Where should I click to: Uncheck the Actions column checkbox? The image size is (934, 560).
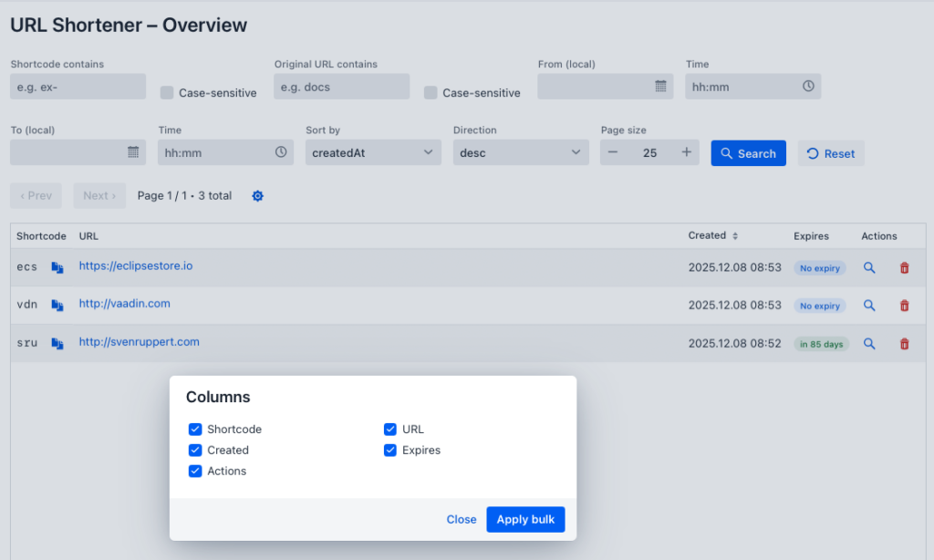(195, 471)
